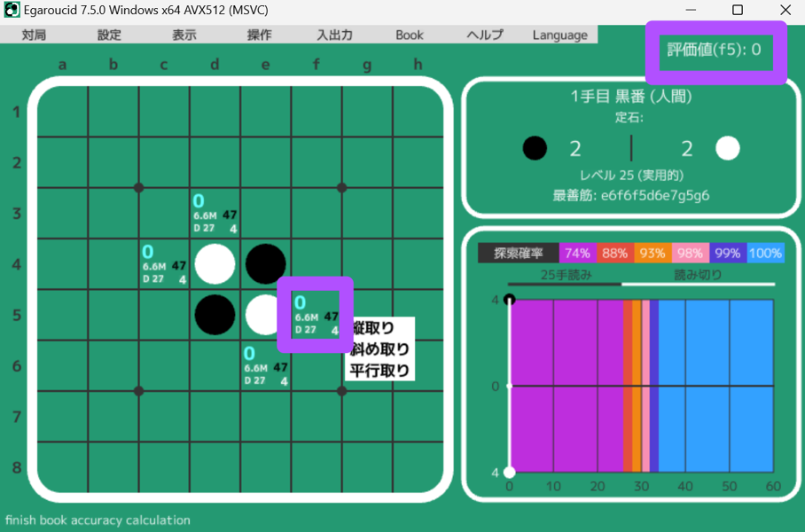Viewport: 805px width, 532px height.
Task: Click the black player disc in score panel
Action: [x=535, y=148]
